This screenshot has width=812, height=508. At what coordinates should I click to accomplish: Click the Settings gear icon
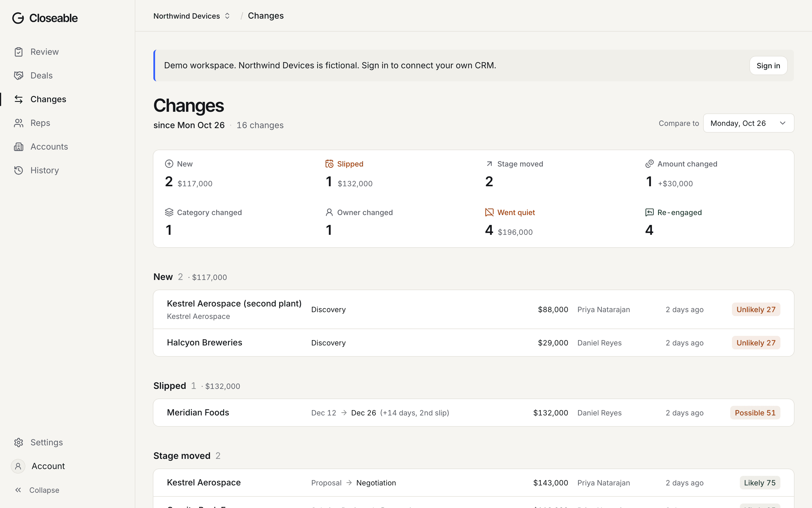point(18,443)
